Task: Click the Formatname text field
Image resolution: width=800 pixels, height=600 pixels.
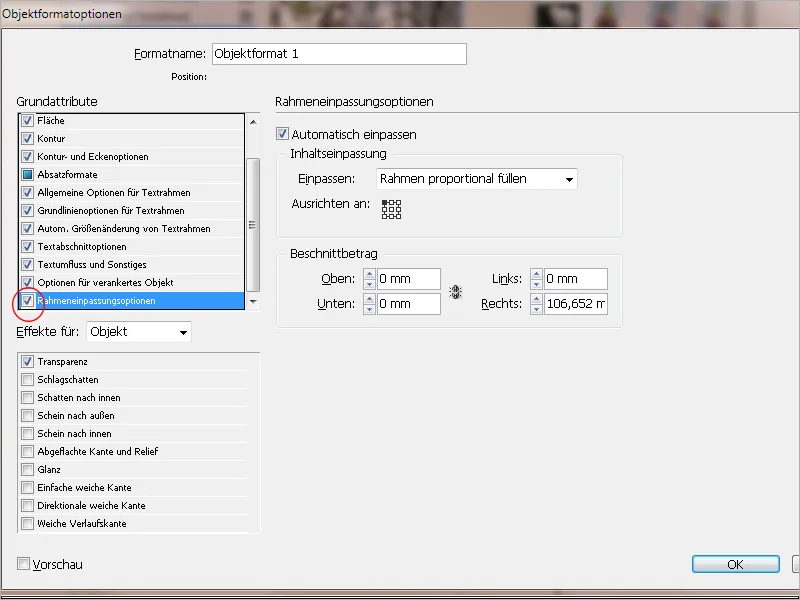Action: [340, 54]
